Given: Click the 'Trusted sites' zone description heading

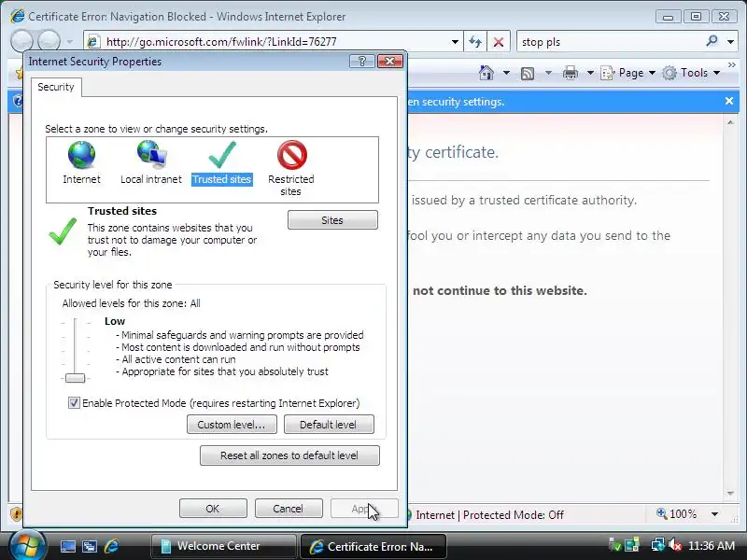Looking at the screenshot, I should click(122, 211).
